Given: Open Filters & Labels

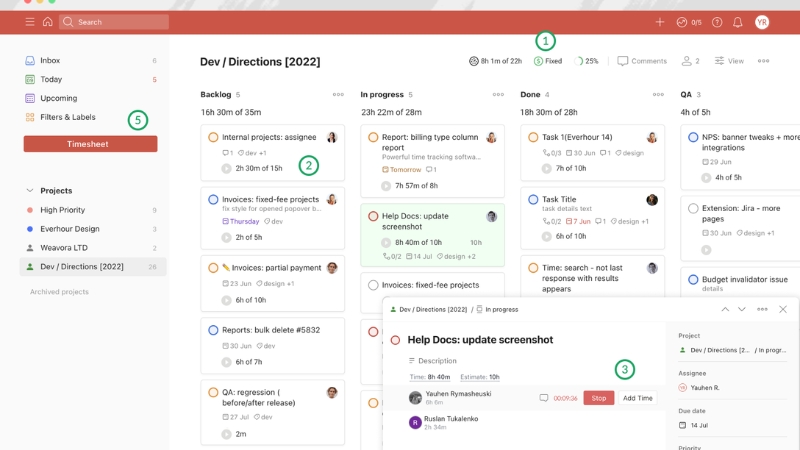Looking at the screenshot, I should click(x=68, y=117).
